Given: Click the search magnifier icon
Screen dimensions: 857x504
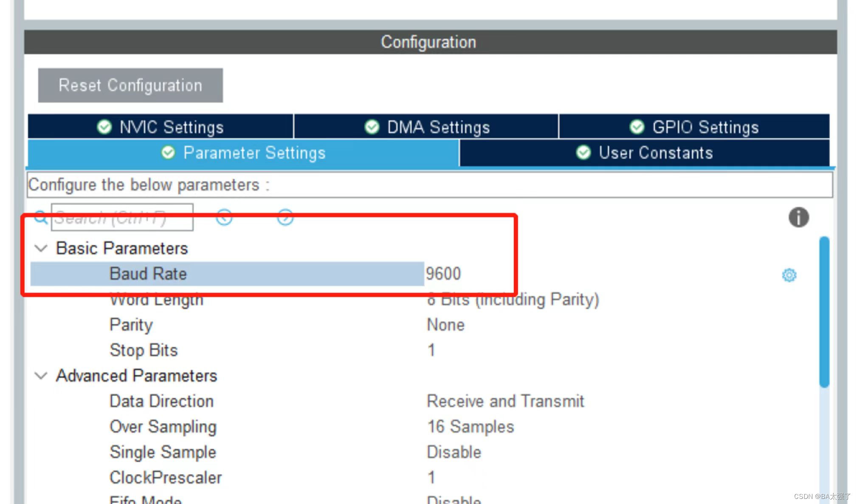Looking at the screenshot, I should (x=40, y=217).
